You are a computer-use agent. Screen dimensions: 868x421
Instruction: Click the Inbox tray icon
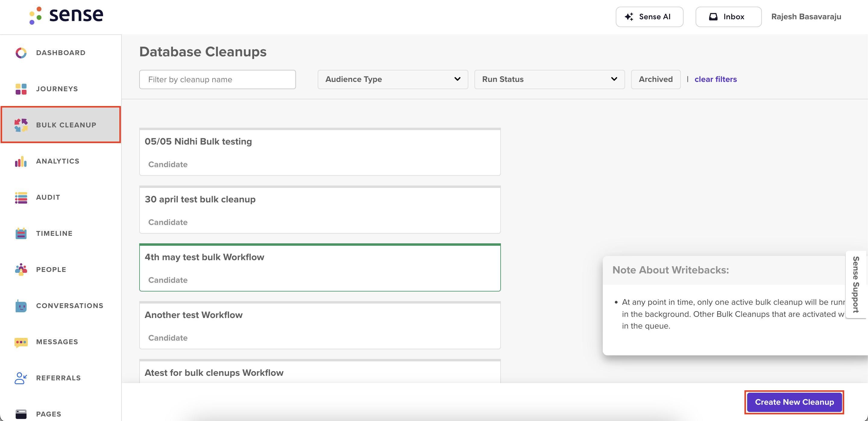713,17
